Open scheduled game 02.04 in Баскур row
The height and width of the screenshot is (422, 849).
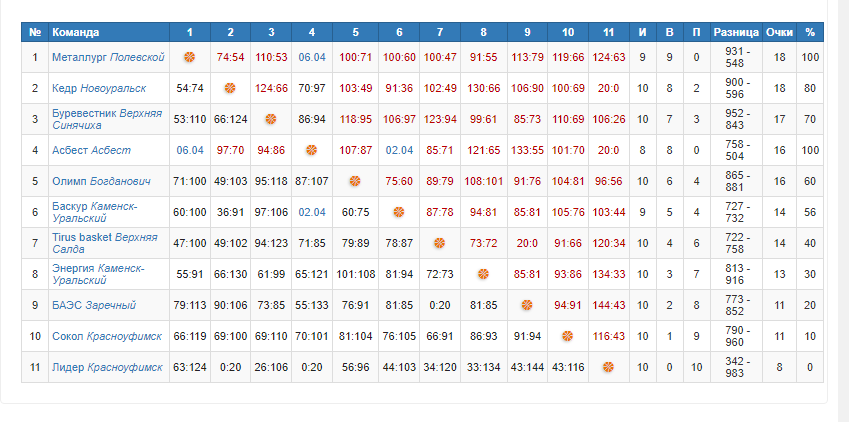[x=312, y=212]
